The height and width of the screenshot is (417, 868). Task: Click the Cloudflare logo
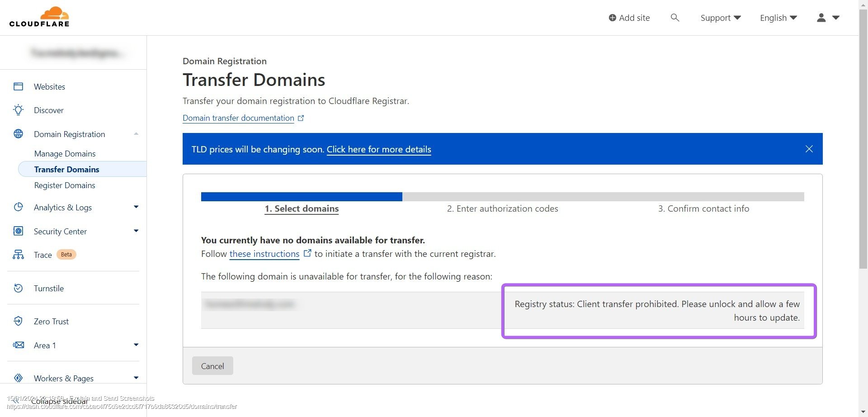[x=39, y=17]
